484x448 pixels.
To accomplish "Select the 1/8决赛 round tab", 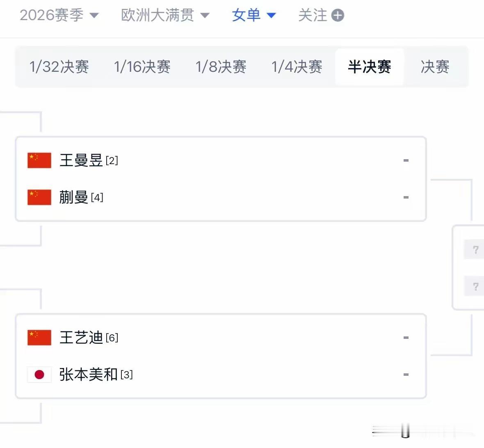I will coord(221,67).
